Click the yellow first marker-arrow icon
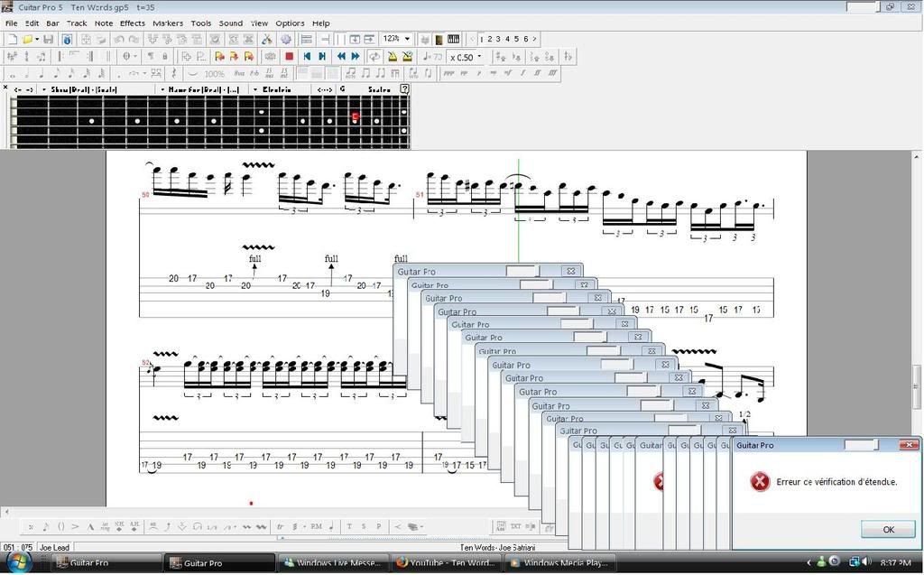This screenshot has width=924, height=575. coord(219,57)
